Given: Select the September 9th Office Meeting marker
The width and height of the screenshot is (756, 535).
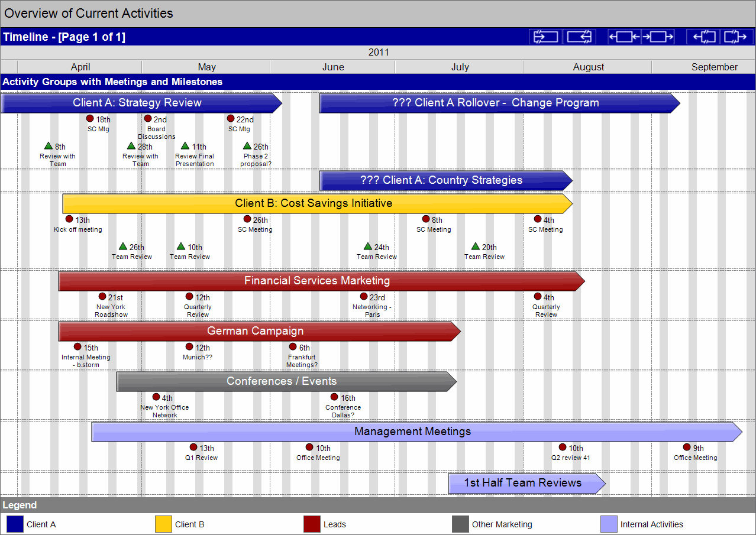Looking at the screenshot, I should [x=687, y=448].
